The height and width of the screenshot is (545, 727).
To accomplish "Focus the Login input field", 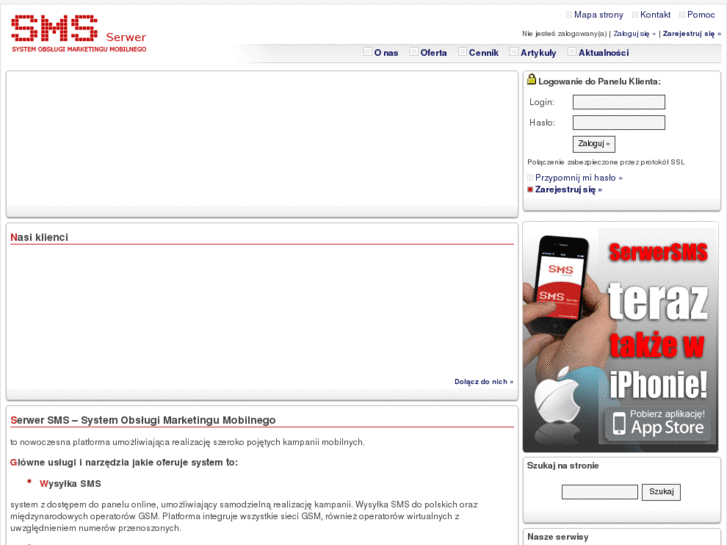I will 619,102.
